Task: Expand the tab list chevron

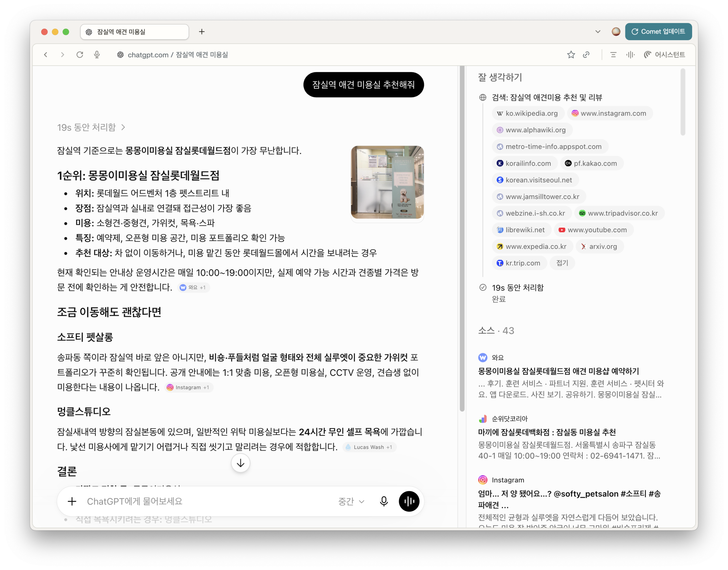Action: 597,32
